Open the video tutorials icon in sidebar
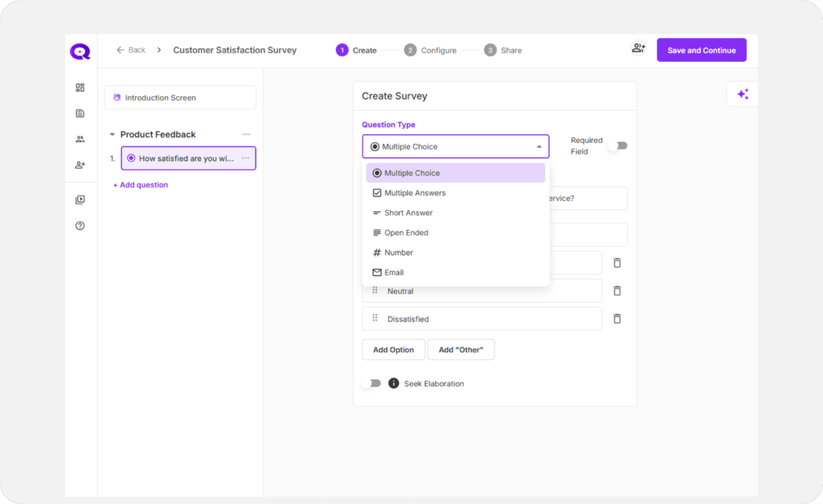 point(80,200)
